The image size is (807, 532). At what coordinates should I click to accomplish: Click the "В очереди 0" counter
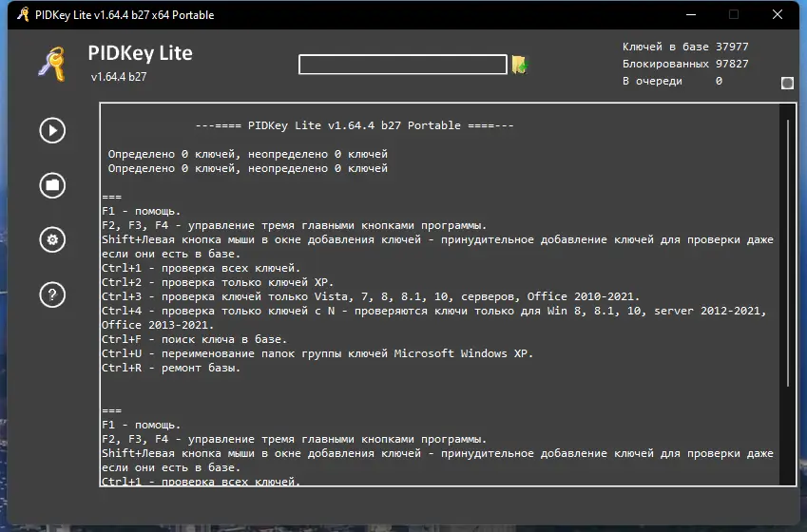coord(672,81)
